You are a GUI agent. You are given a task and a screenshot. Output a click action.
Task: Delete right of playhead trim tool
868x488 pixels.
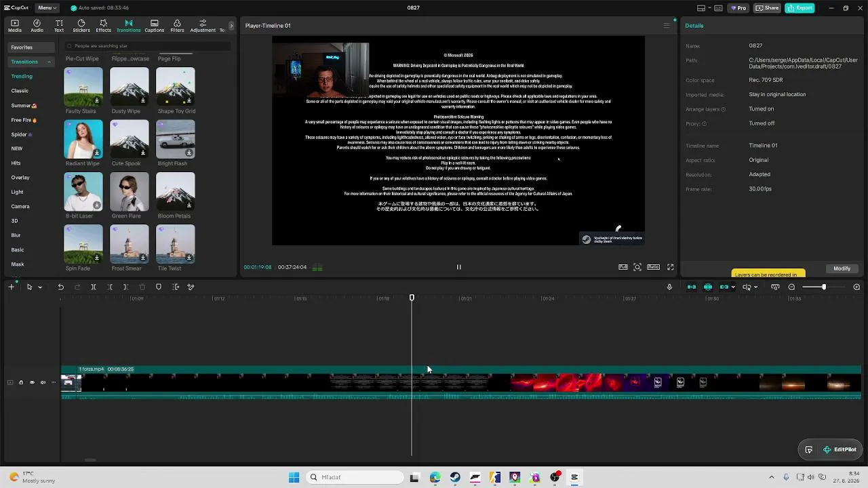click(126, 287)
